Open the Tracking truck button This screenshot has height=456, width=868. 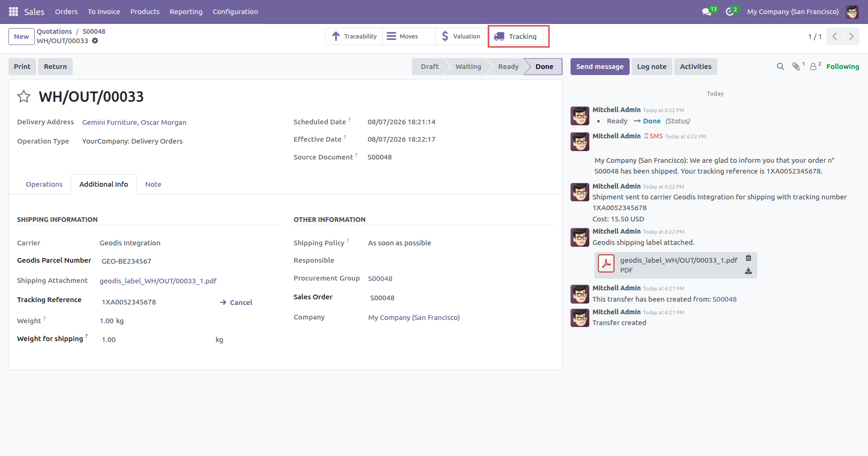click(516, 36)
